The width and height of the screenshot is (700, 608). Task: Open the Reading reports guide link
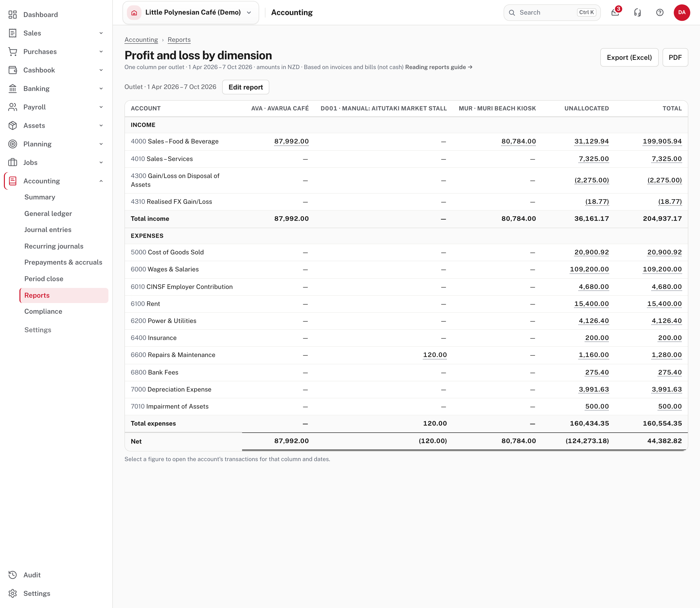point(438,67)
